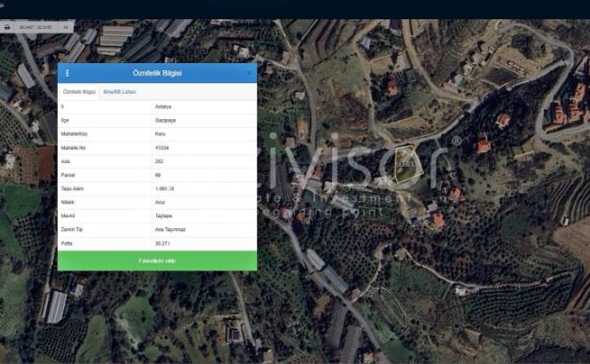Viewport: 590px width, 364px height.
Task: Click the Antalya value in İl row
Action: 163,107
